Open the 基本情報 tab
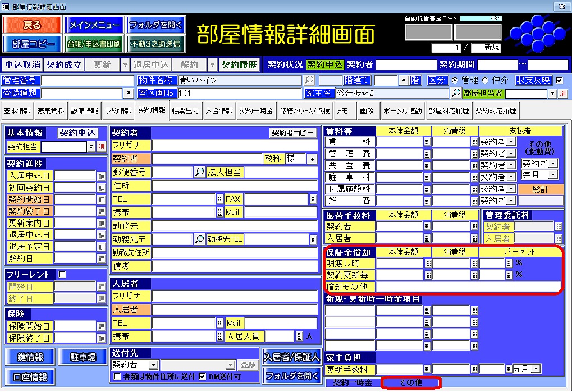Image resolution: width=572 pixels, height=392 pixels. click(18, 111)
